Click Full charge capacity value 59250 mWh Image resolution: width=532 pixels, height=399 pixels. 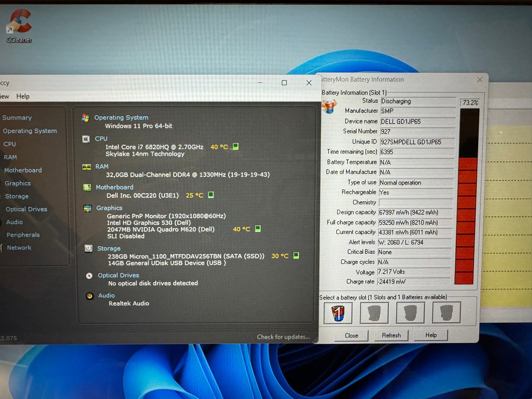415,223
